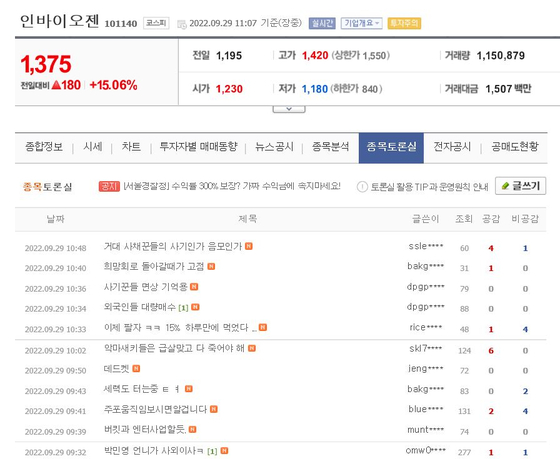Click the current price 1,375
The width and height of the screenshot is (560, 459).
coord(46,64)
